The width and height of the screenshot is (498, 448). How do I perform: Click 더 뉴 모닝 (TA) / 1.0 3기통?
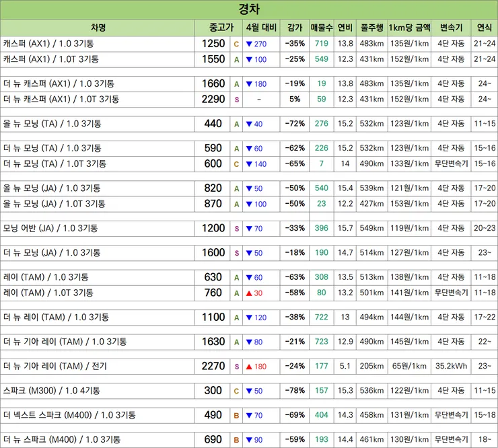pyautogui.click(x=52, y=148)
